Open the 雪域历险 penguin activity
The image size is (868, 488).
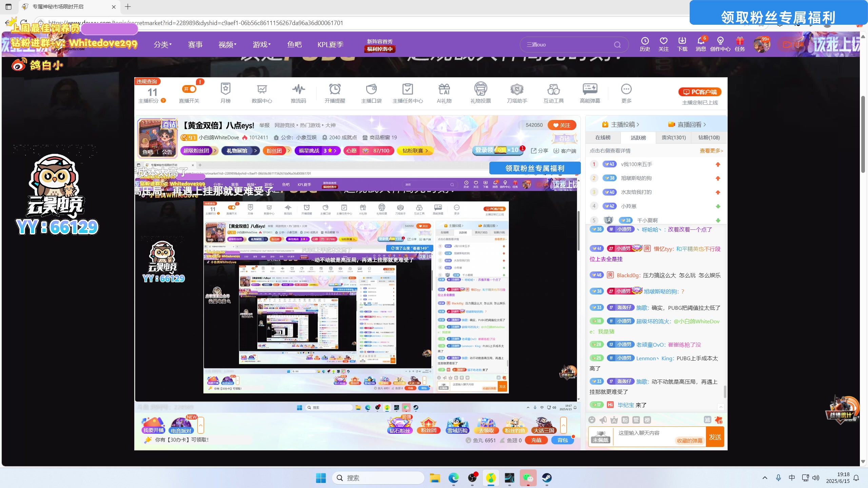pyautogui.click(x=457, y=425)
